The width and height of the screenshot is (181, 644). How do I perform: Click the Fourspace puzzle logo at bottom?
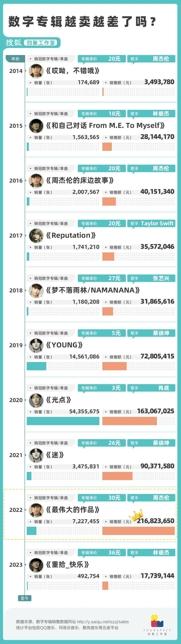pyautogui.click(x=157, y=621)
